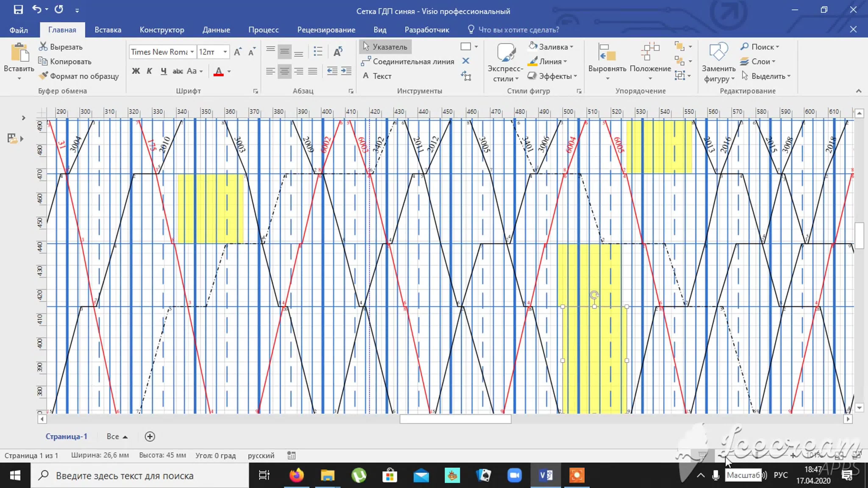Click the Cut scissors icon

[43, 46]
